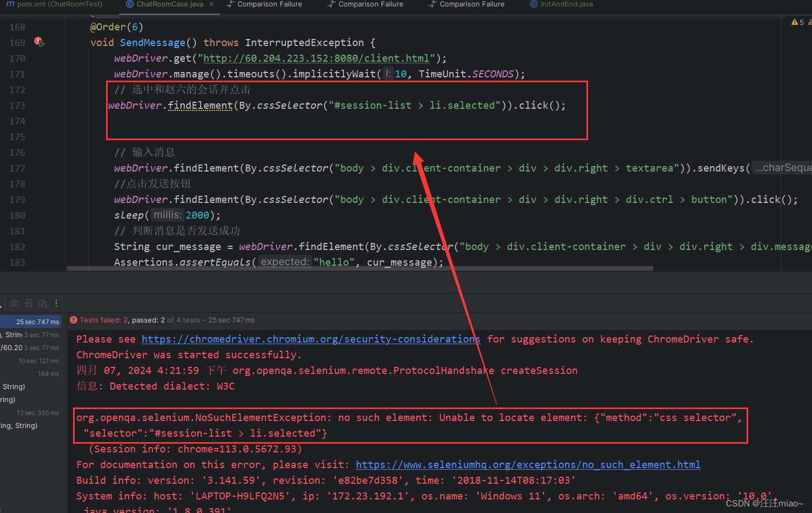The width and height of the screenshot is (812, 513).
Task: Click the '(Session info: chrome=113.0.5672.93)' line
Action: click(x=195, y=449)
